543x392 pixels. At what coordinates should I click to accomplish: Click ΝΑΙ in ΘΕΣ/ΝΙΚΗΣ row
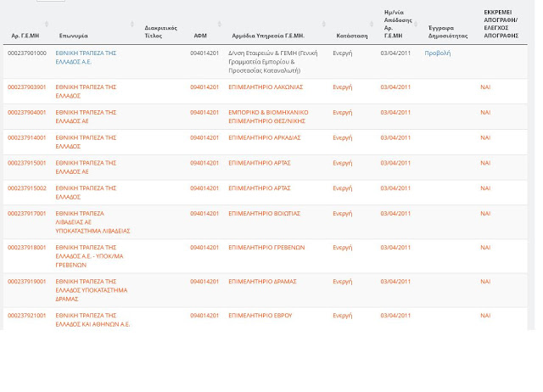(x=485, y=112)
